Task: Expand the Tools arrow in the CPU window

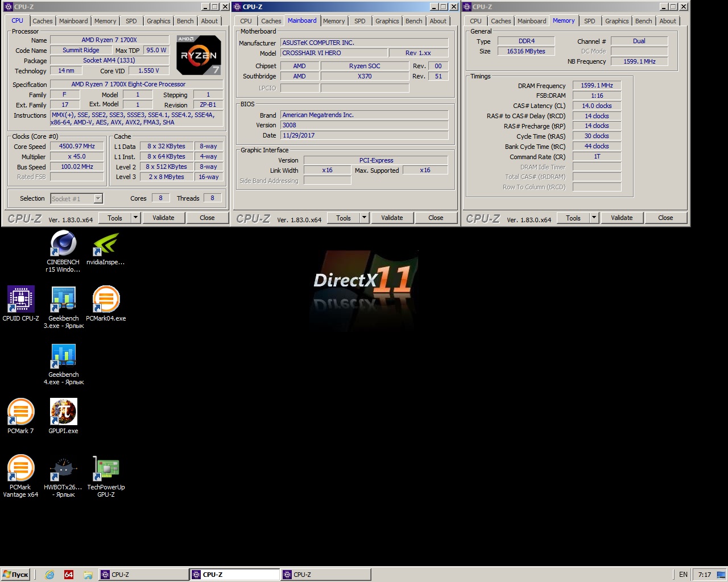Action: pos(135,218)
